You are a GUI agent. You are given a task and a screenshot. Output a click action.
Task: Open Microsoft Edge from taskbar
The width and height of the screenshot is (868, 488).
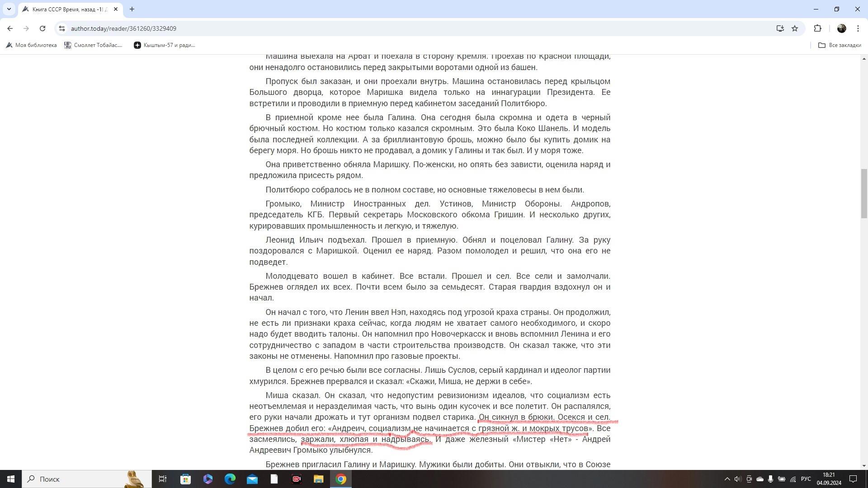tap(230, 479)
